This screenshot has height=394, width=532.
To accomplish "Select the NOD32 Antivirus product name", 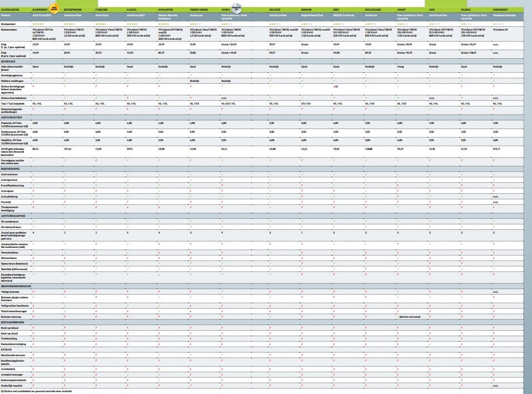I will click(343, 15).
